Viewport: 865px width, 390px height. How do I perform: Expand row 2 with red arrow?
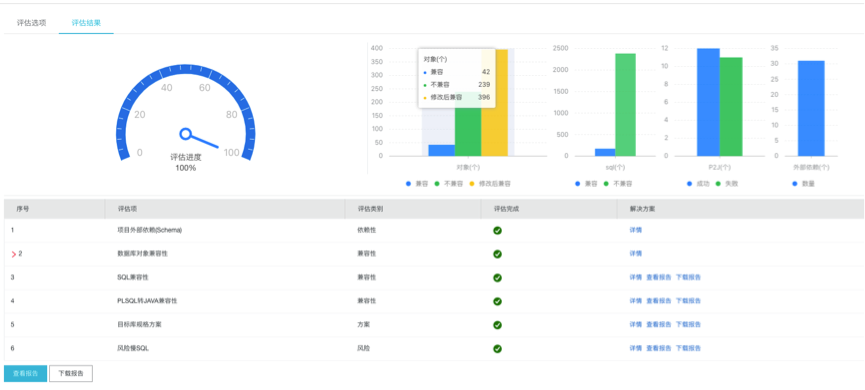coord(14,254)
